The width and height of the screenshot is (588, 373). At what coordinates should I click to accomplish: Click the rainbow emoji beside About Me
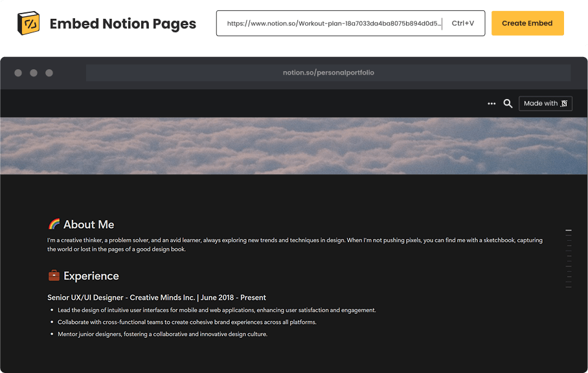coord(54,224)
